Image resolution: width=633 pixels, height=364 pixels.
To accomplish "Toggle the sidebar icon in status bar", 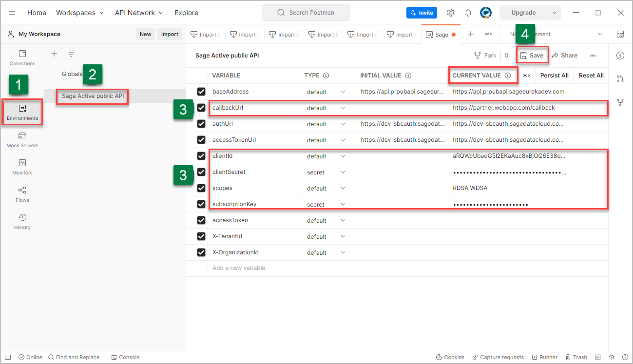I will [8, 357].
